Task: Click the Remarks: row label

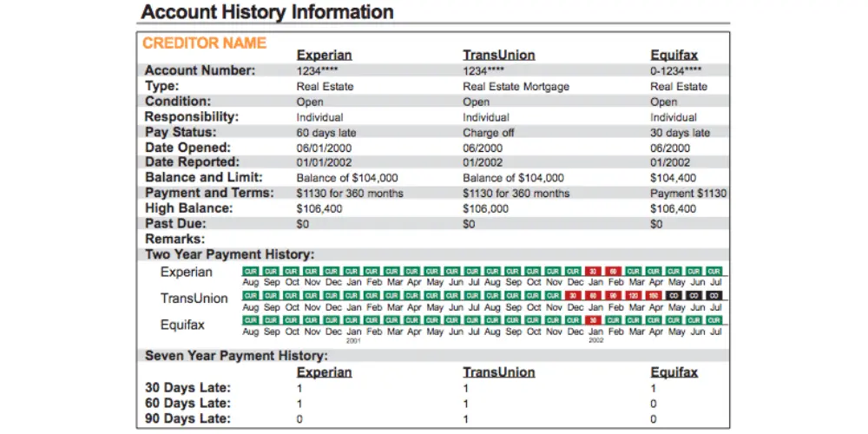Action: (x=175, y=240)
